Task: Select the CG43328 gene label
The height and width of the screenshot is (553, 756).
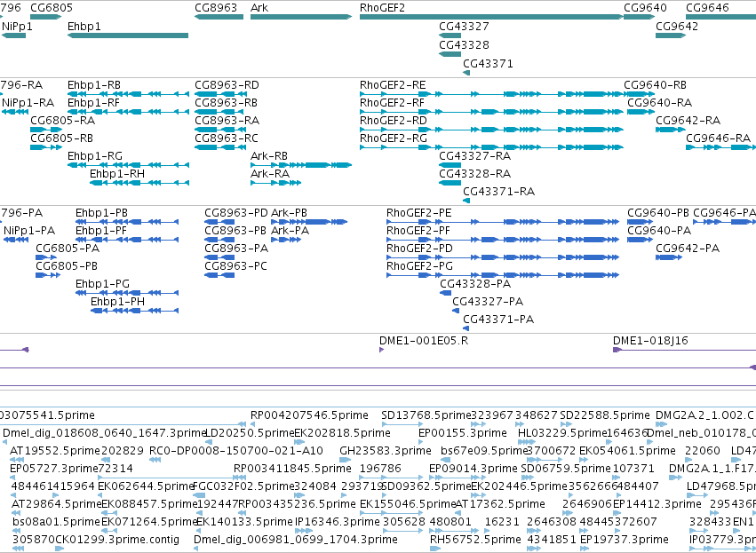Action: click(464, 44)
